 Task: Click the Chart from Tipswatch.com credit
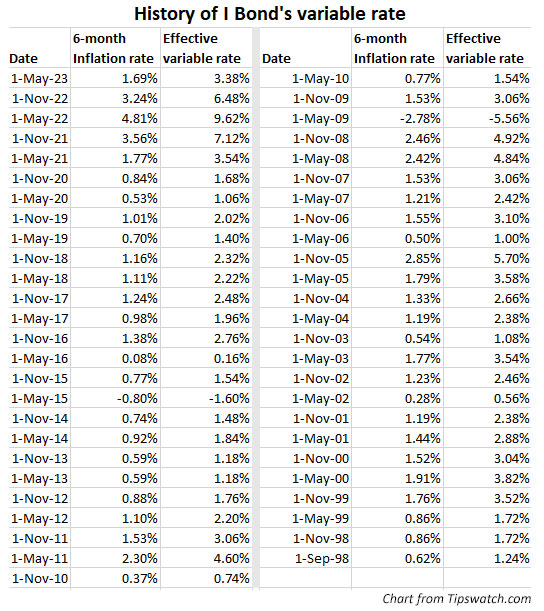pos(456,599)
